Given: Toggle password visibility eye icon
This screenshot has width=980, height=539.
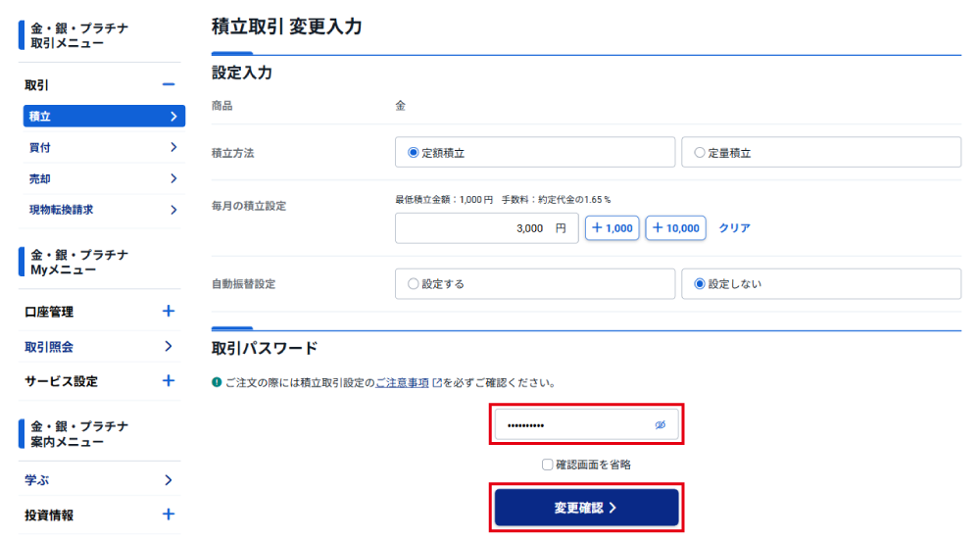Looking at the screenshot, I should (x=660, y=424).
